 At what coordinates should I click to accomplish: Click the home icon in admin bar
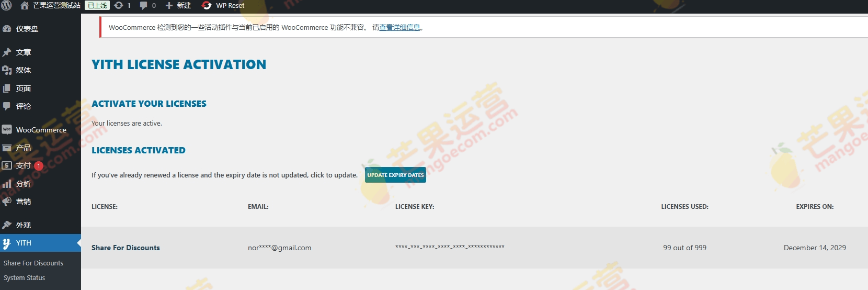click(x=24, y=5)
